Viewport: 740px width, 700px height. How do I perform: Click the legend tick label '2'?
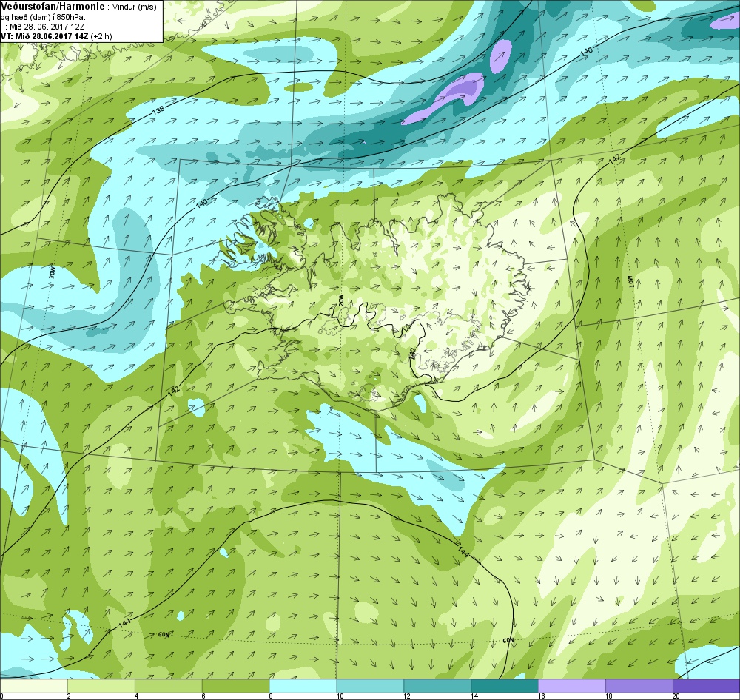[x=69, y=696]
